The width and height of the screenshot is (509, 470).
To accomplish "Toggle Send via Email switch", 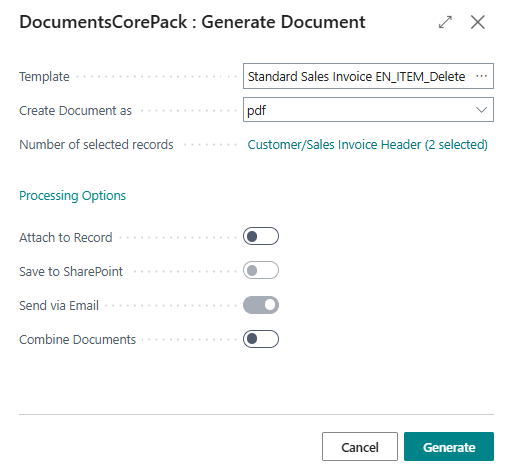I will tap(261, 305).
